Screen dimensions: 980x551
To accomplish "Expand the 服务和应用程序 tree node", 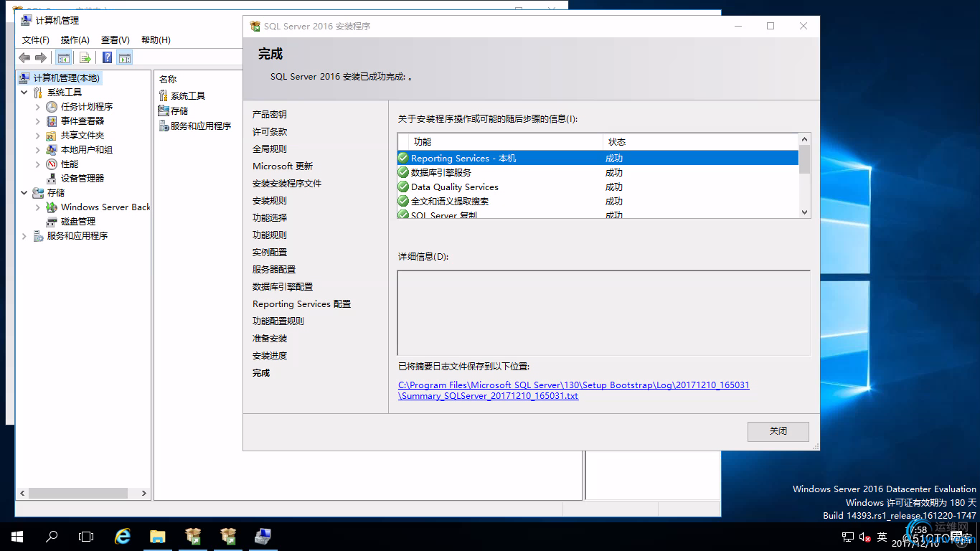I will pyautogui.click(x=24, y=236).
